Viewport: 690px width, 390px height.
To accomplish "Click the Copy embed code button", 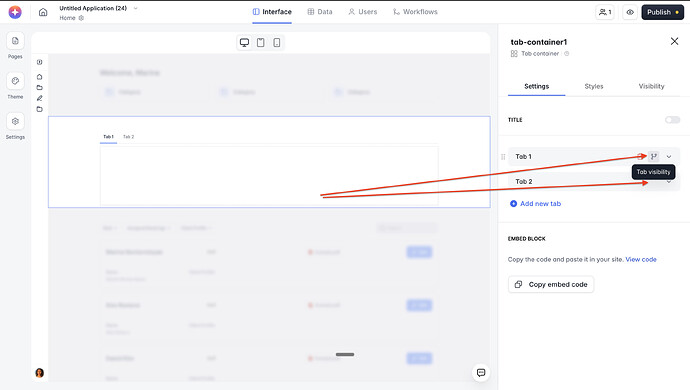I will 551,284.
